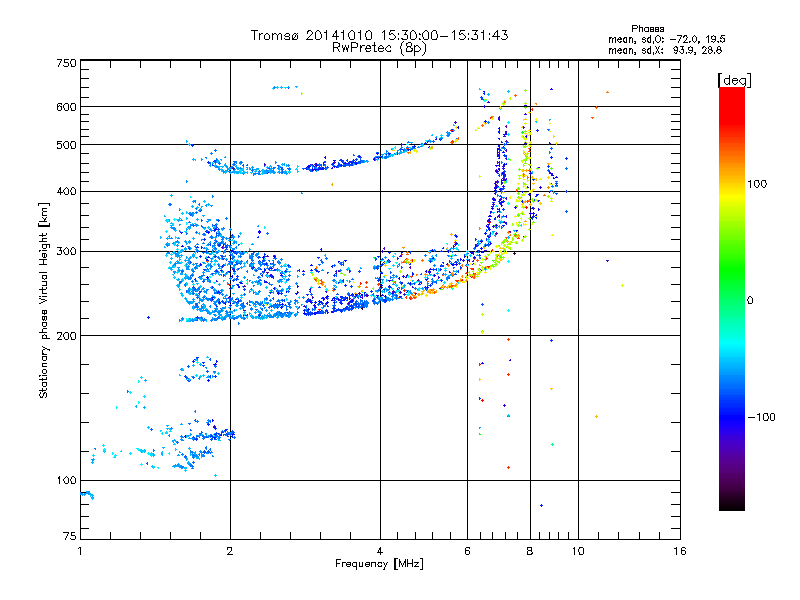
Task: Click the y-axis label '500'
Action: coord(66,145)
